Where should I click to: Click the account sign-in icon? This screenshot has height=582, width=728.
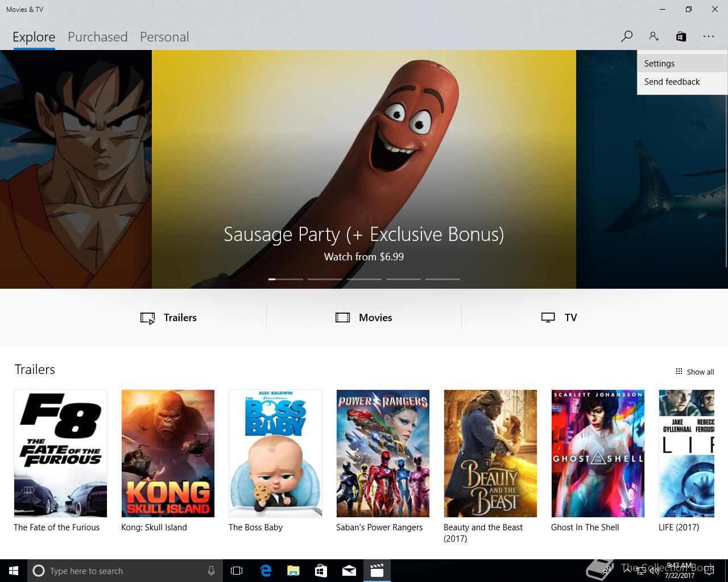653,36
